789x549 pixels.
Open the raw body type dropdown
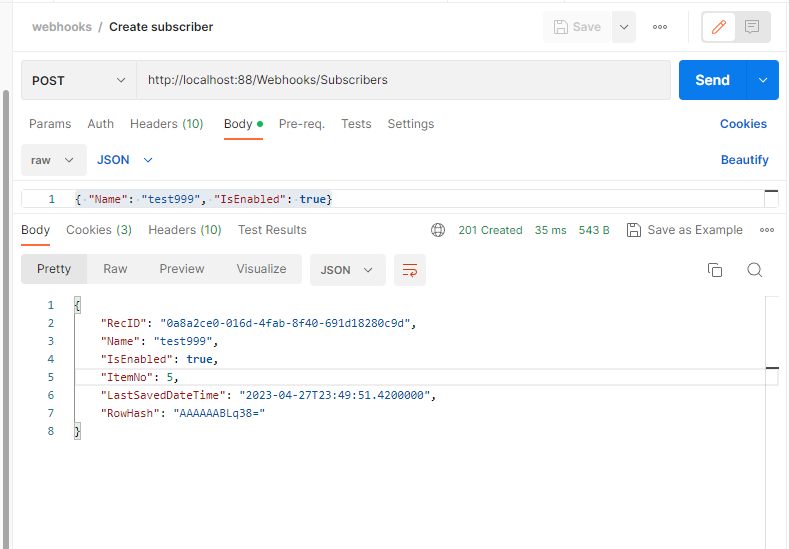(x=53, y=160)
